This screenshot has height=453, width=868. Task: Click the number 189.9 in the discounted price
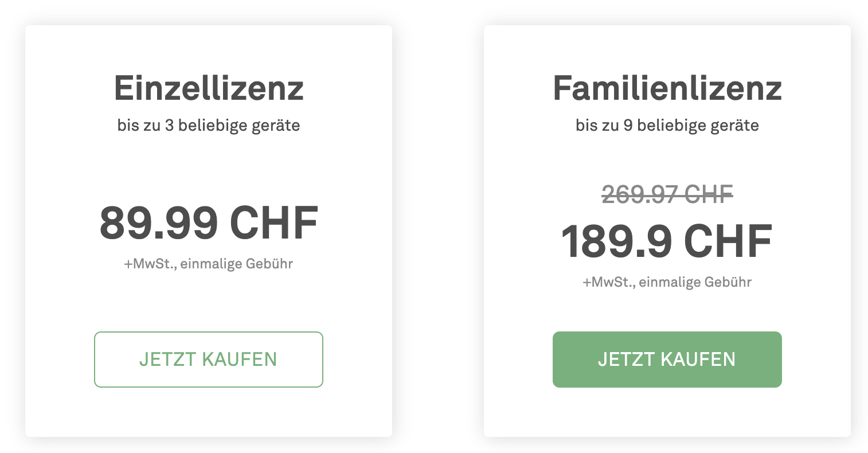point(616,241)
